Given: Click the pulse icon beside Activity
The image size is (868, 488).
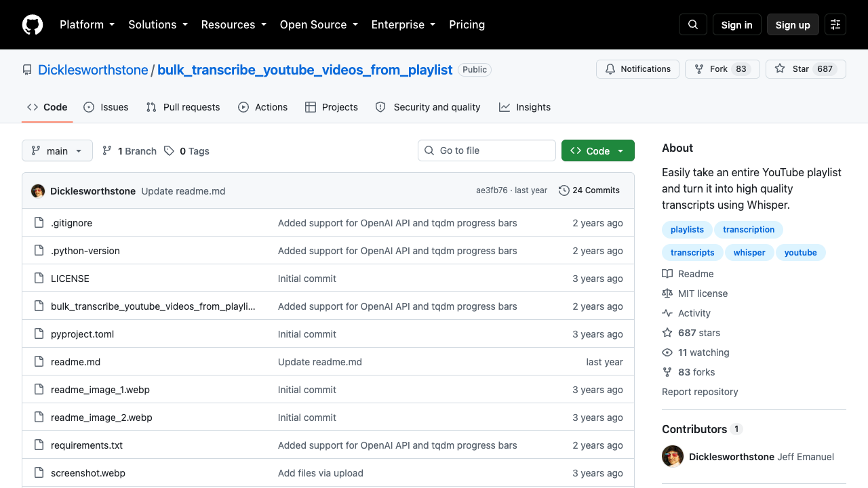Looking at the screenshot, I should coord(667,313).
